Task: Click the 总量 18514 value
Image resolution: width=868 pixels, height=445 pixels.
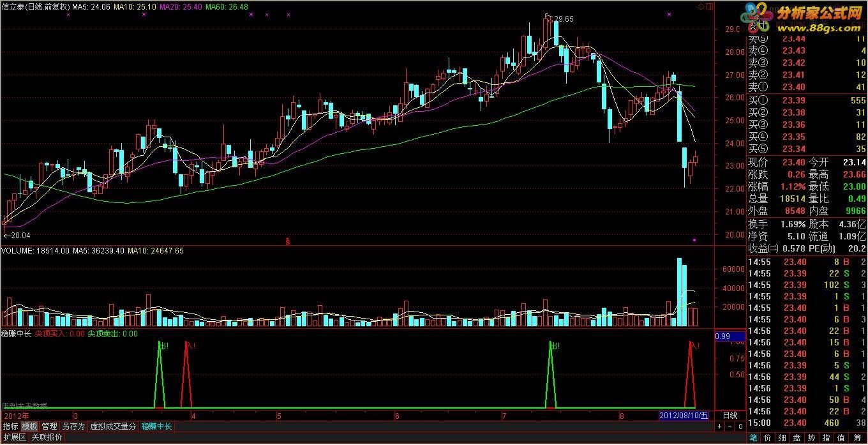Action: coord(793,199)
